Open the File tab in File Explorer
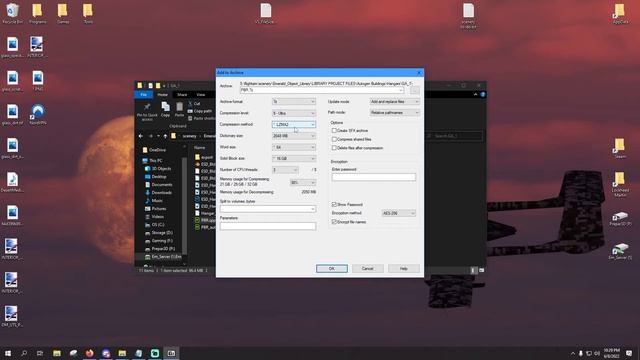 (x=144, y=95)
